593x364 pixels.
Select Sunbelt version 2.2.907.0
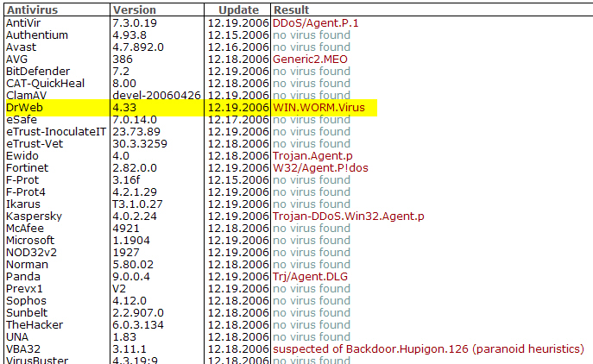coord(138,313)
